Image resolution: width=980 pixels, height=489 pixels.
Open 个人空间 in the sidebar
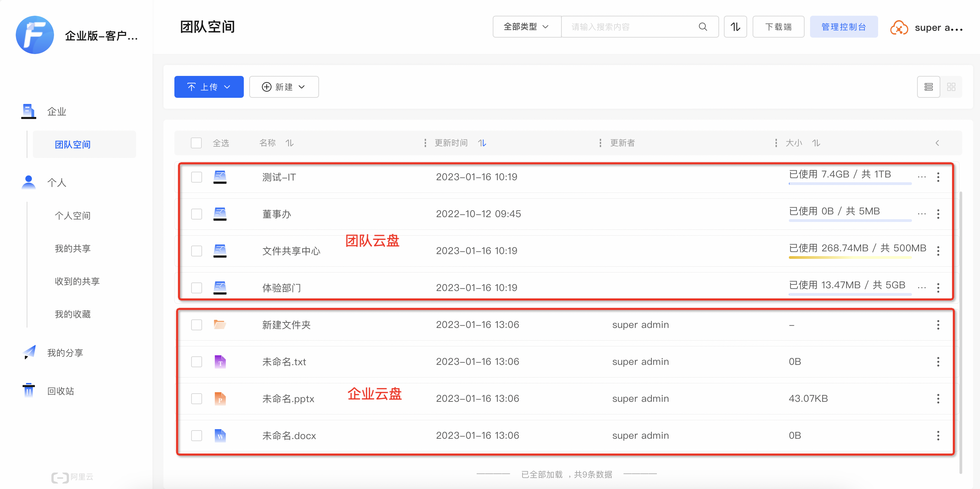click(x=73, y=216)
